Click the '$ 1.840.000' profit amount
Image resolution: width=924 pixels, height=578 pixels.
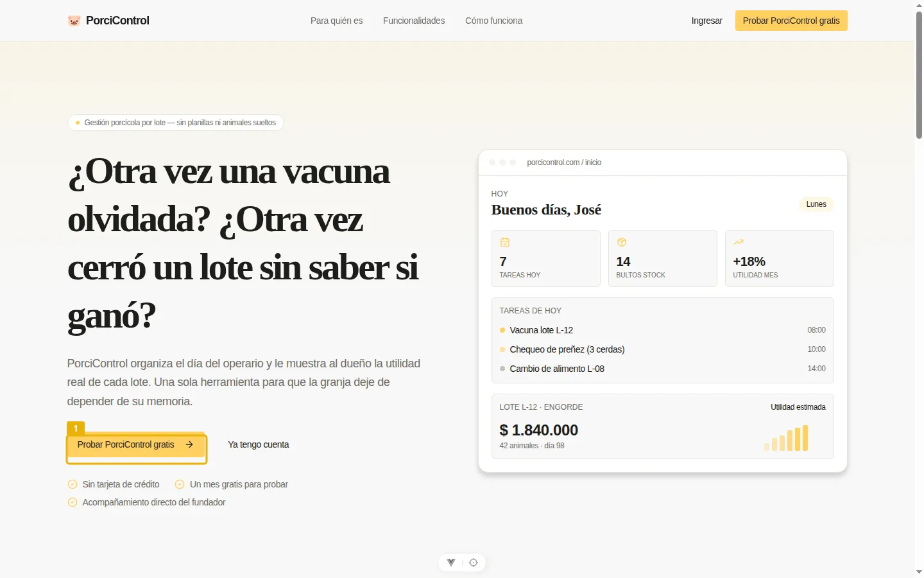coord(539,430)
